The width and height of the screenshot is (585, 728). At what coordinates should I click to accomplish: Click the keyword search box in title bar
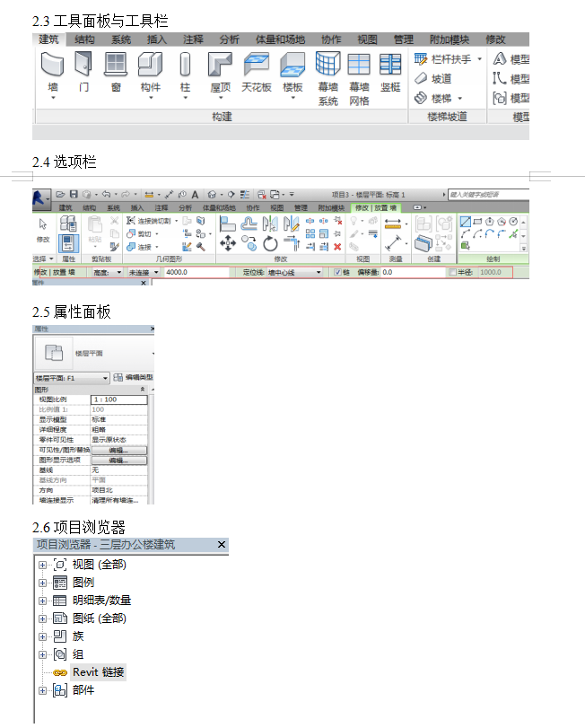pyautogui.click(x=488, y=194)
